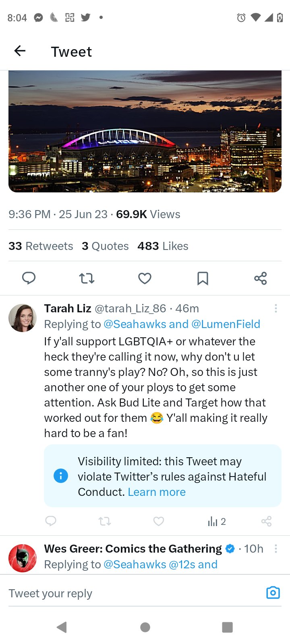Expand more options on Tarah Liz reply
290x644 pixels.
(x=275, y=309)
